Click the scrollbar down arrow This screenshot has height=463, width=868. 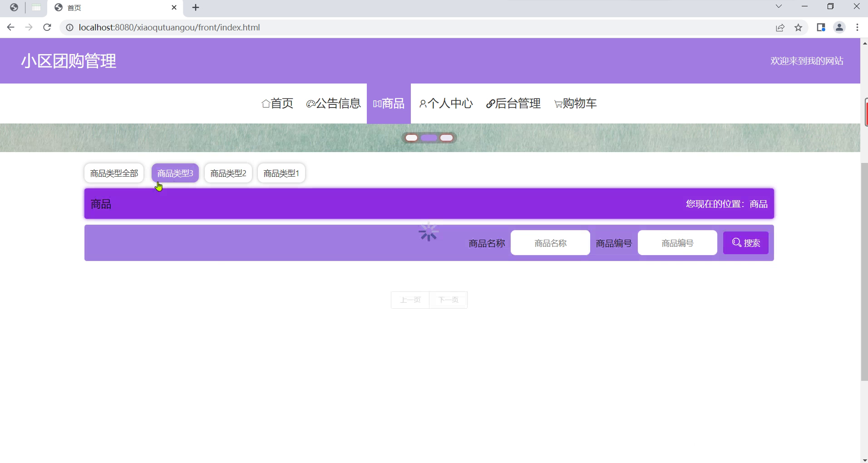click(864, 459)
